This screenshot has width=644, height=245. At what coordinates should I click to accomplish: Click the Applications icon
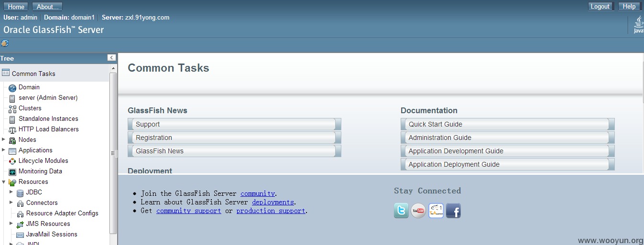(x=12, y=151)
